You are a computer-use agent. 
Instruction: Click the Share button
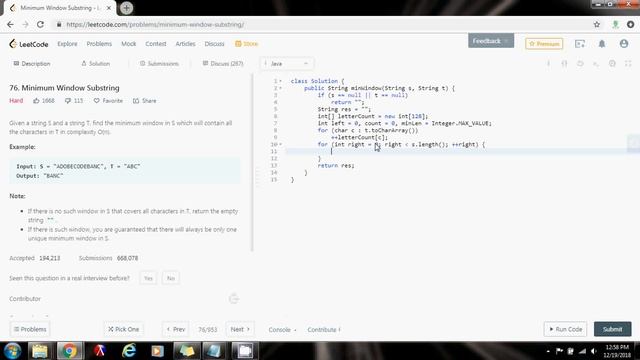(144, 101)
